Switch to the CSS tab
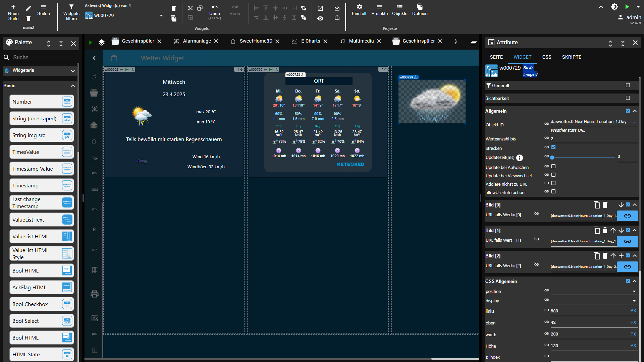Image resolution: width=644 pixels, height=362 pixels. [546, 57]
